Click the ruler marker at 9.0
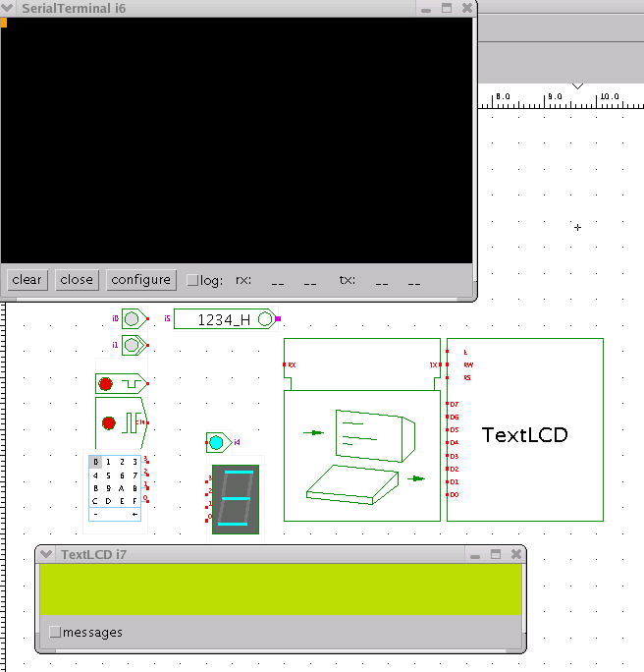Viewport: 644px width, 672px height. point(555,97)
